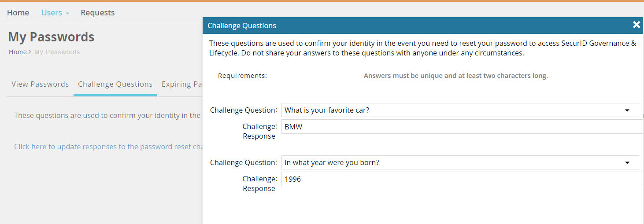Screen dimensions: 644x224
Task: Click the Home breadcrumb link
Action: click(x=18, y=52)
